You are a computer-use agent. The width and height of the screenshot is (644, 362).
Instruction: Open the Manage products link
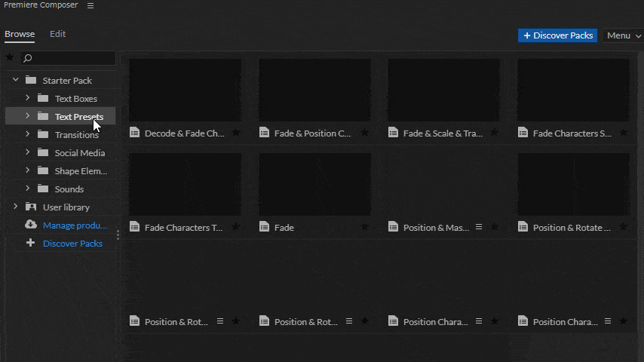tap(75, 225)
